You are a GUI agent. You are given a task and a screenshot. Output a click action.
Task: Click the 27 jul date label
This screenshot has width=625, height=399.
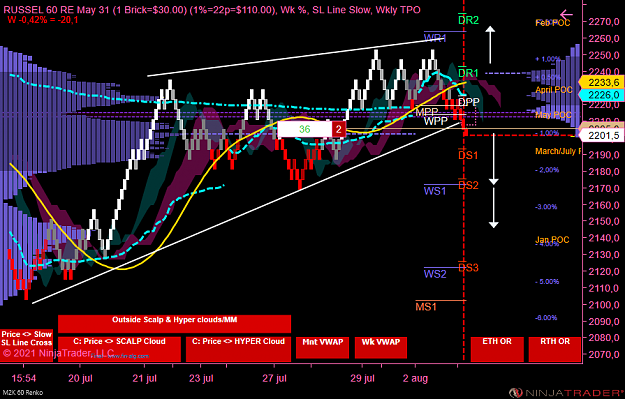coord(274,378)
